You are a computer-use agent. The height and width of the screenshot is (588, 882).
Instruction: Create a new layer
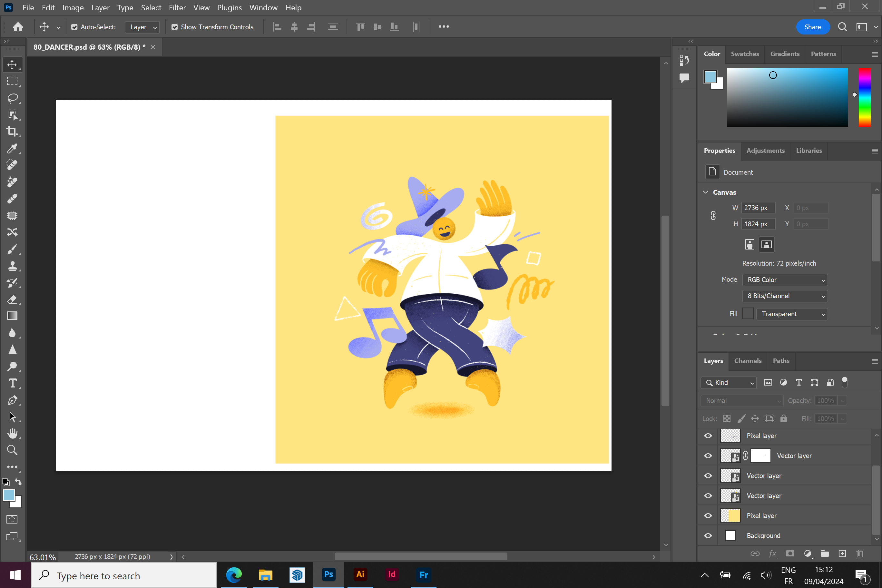coord(842,554)
